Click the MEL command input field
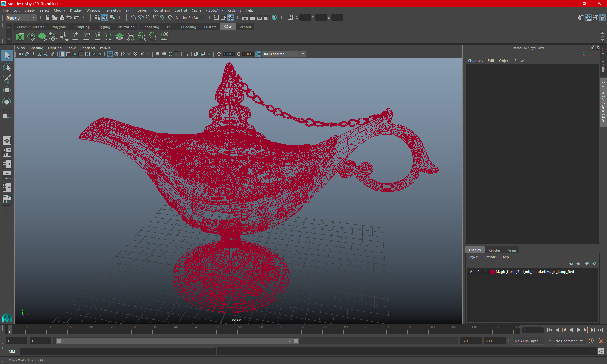This screenshot has height=364, width=607. (117, 351)
